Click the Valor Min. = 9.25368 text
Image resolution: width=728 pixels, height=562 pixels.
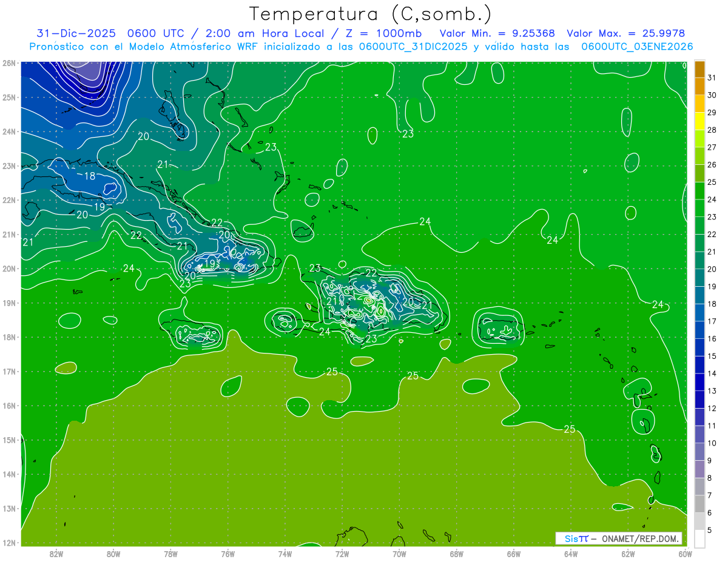tap(497, 33)
